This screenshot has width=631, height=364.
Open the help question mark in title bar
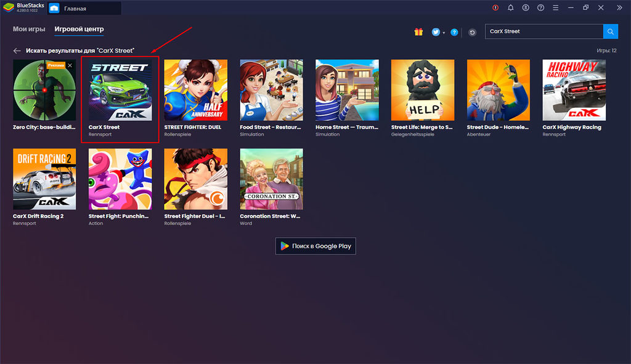tap(540, 7)
